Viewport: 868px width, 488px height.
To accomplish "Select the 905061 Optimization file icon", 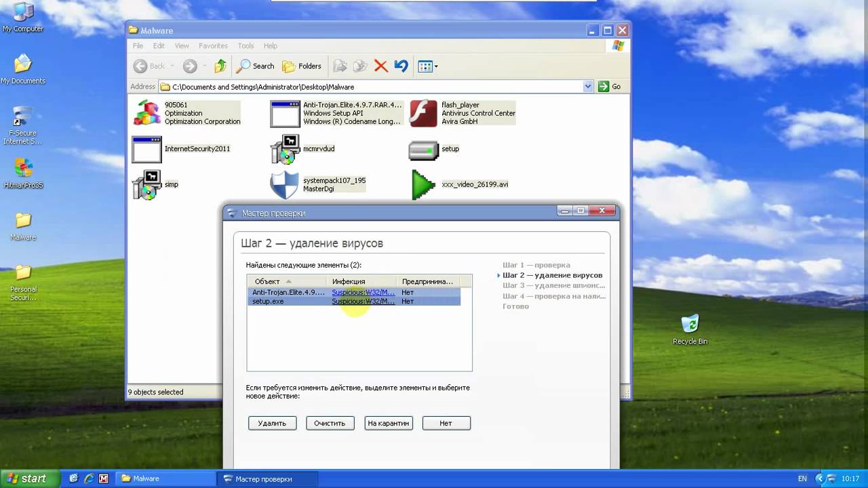I will click(146, 113).
